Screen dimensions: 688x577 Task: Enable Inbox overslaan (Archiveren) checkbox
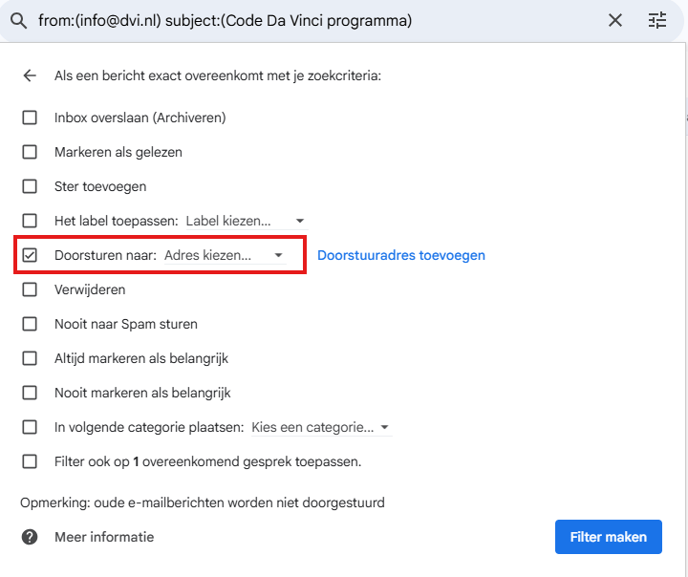30,118
